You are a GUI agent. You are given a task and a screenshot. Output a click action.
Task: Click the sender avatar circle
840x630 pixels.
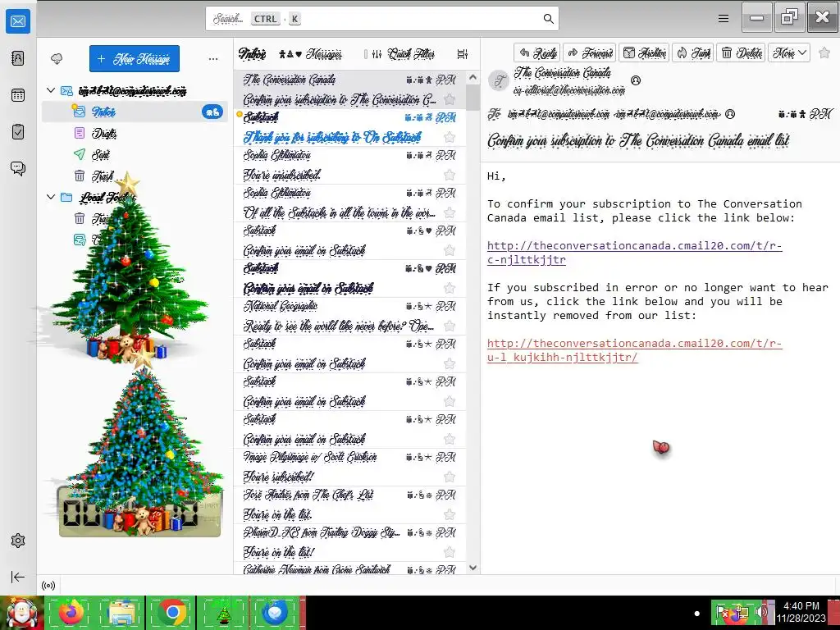500,81
